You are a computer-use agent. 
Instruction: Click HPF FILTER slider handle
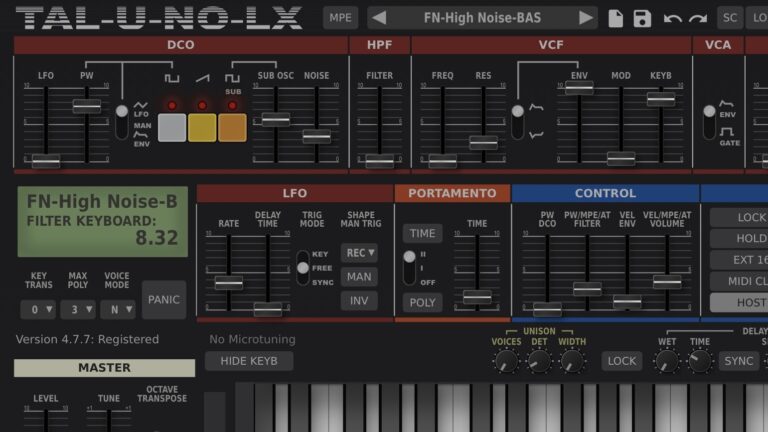pyautogui.click(x=380, y=160)
